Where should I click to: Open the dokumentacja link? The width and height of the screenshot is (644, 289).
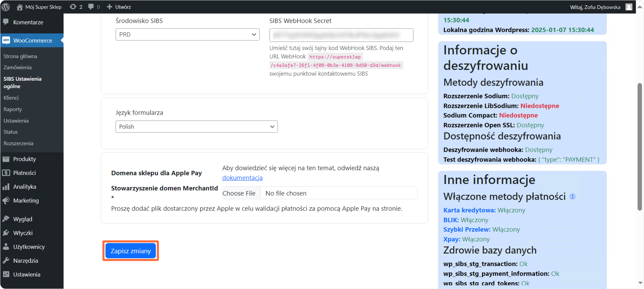click(x=242, y=178)
